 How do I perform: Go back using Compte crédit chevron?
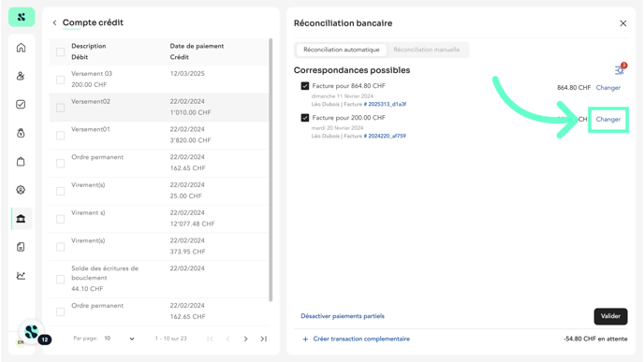[x=54, y=22]
